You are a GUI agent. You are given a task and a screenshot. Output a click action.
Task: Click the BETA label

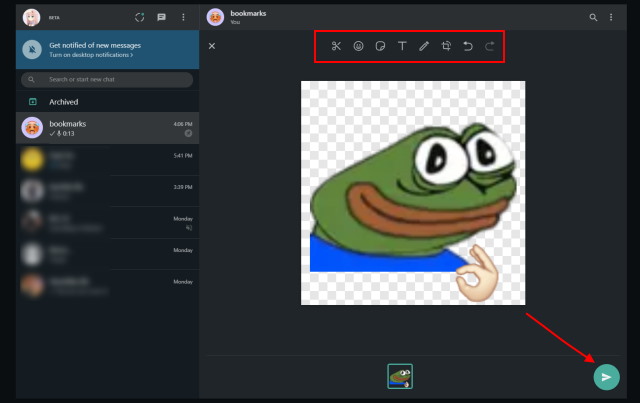tap(54, 18)
